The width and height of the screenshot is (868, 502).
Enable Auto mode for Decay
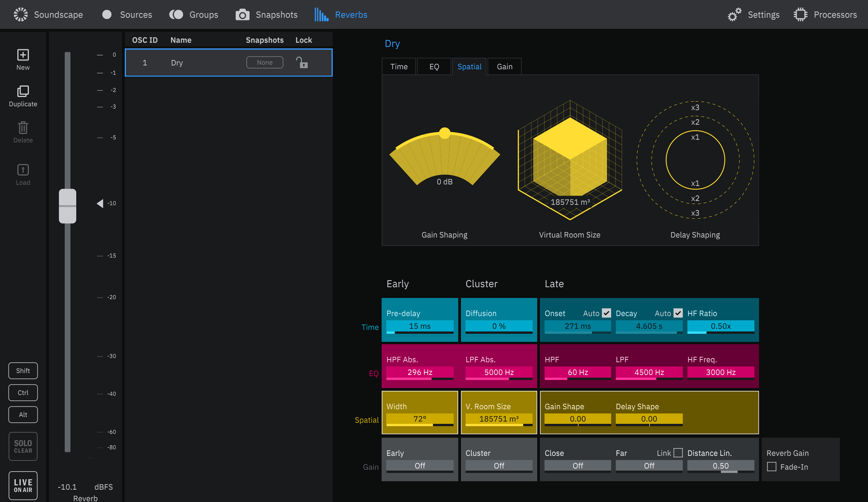(x=676, y=313)
